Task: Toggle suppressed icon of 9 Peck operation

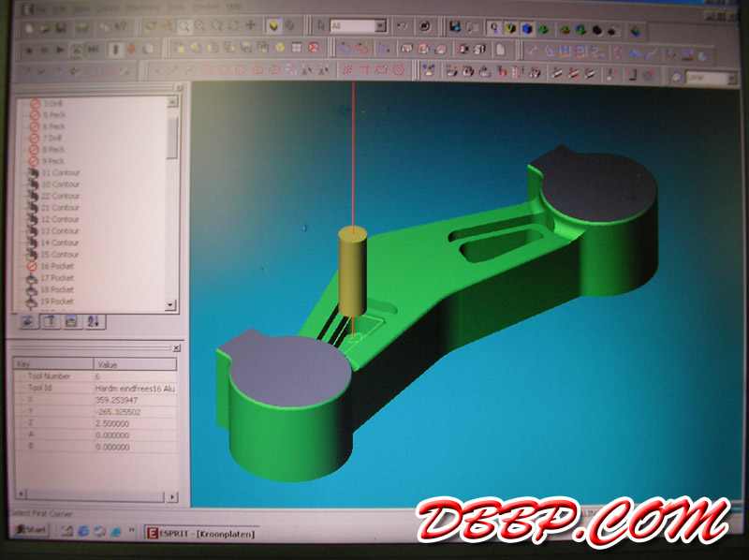Action: (35, 161)
